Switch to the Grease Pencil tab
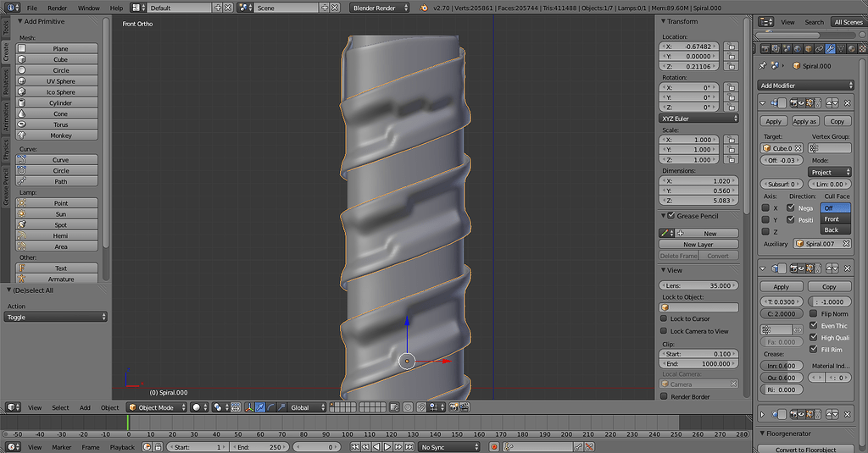 tap(6, 186)
